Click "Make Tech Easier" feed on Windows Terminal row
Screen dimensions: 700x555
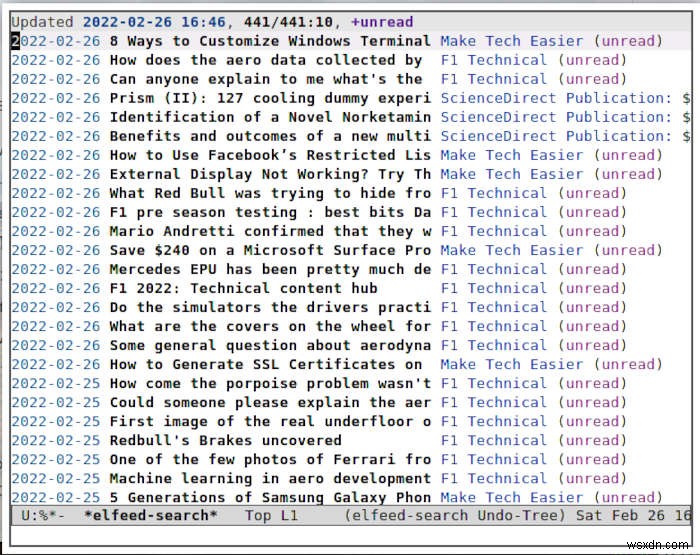pos(512,41)
